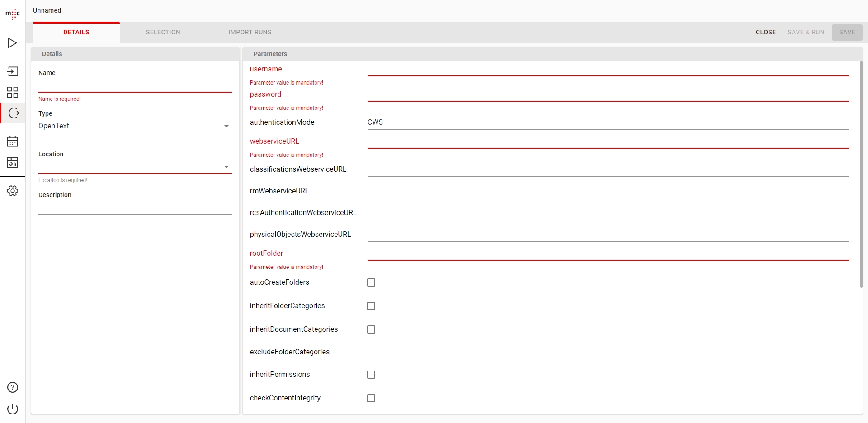Viewport: 868px width, 423px height.
Task: Switch to the Import Runs tab
Action: pos(250,33)
